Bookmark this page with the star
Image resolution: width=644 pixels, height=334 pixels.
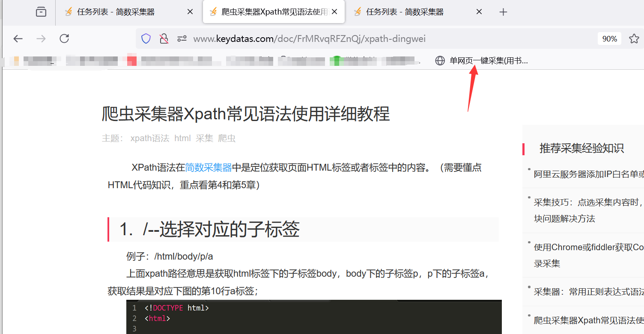634,39
